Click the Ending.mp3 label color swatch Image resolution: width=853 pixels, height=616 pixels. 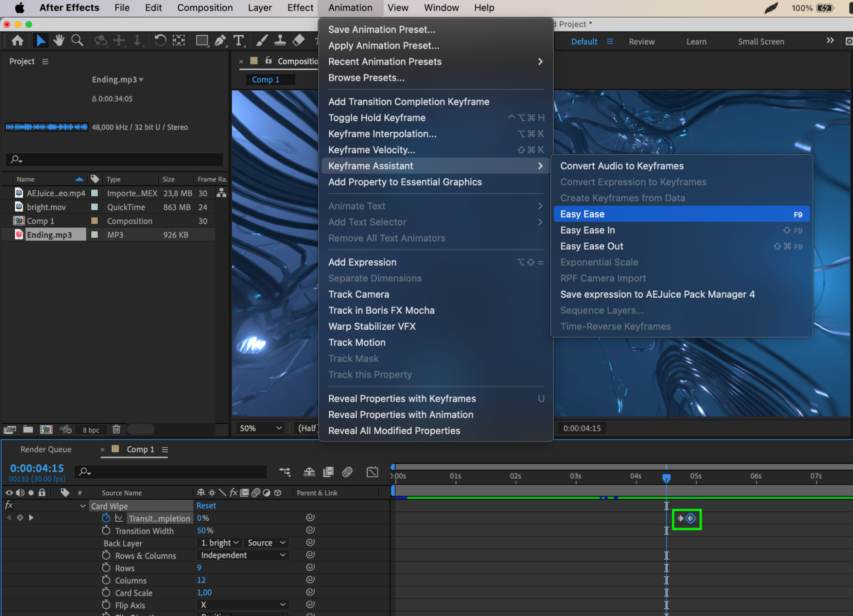click(95, 235)
